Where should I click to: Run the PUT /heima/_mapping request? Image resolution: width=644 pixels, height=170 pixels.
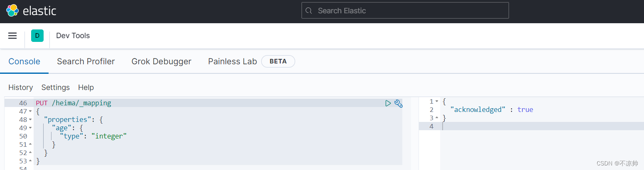click(x=388, y=103)
